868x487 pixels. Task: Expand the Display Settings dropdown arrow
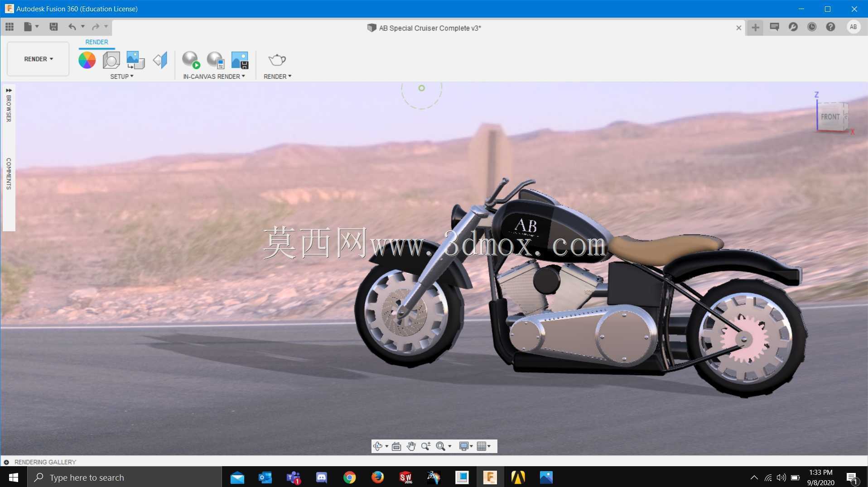coord(471,446)
